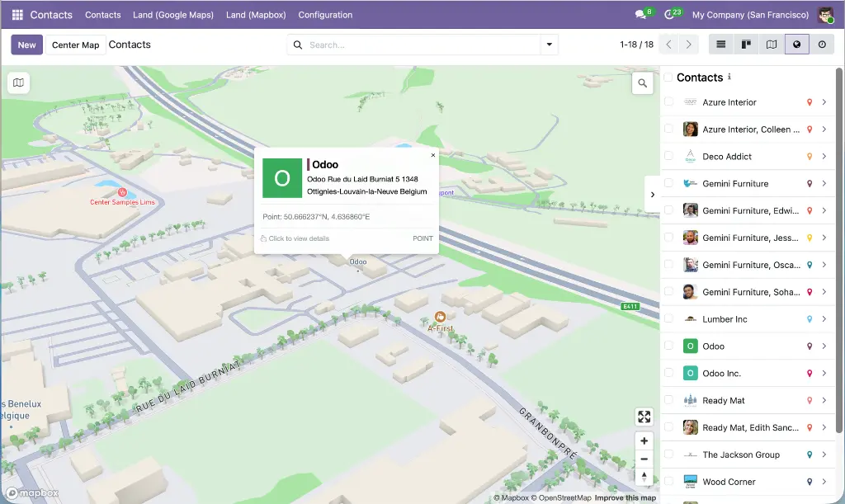Open Land (Mapbox) menu
The height and width of the screenshot is (504, 845).
pyautogui.click(x=256, y=15)
